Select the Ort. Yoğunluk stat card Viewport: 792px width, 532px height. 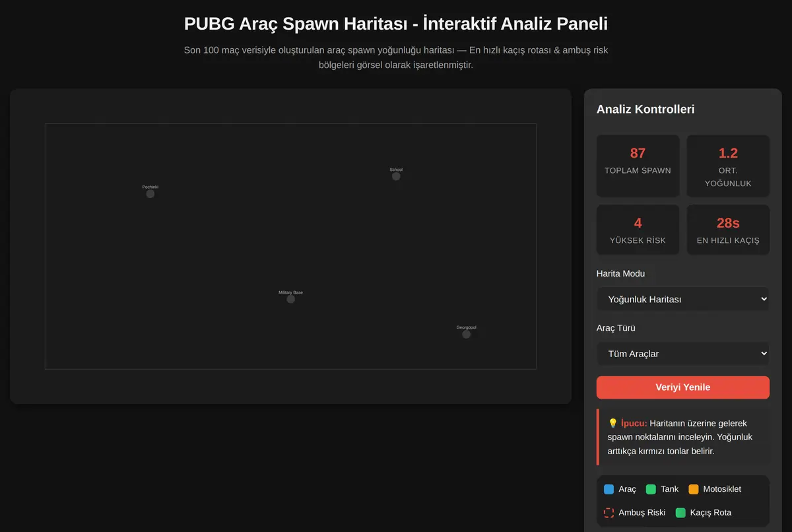click(x=728, y=166)
